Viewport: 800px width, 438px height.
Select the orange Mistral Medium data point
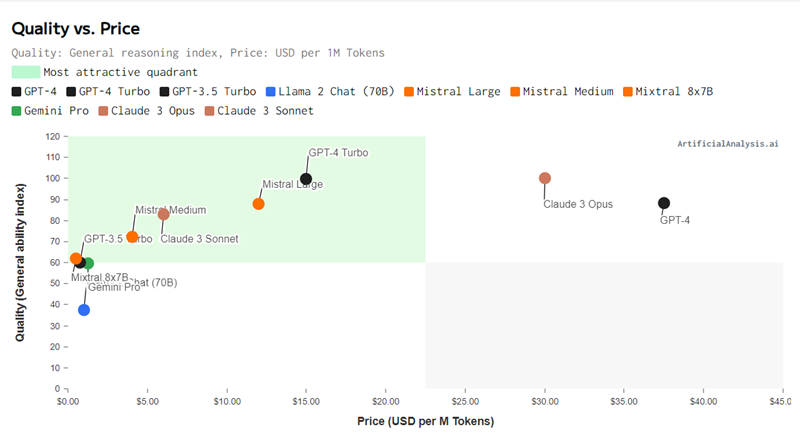[132, 237]
